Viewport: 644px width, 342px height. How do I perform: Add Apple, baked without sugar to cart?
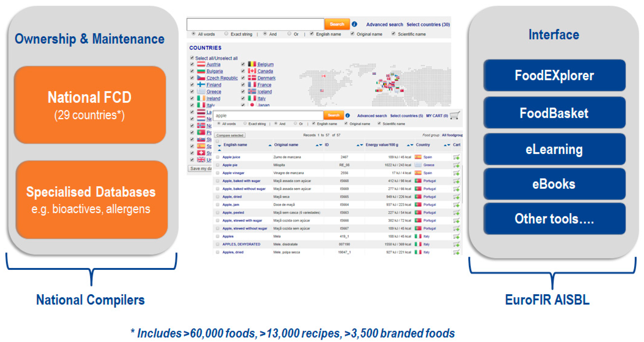pyautogui.click(x=456, y=189)
